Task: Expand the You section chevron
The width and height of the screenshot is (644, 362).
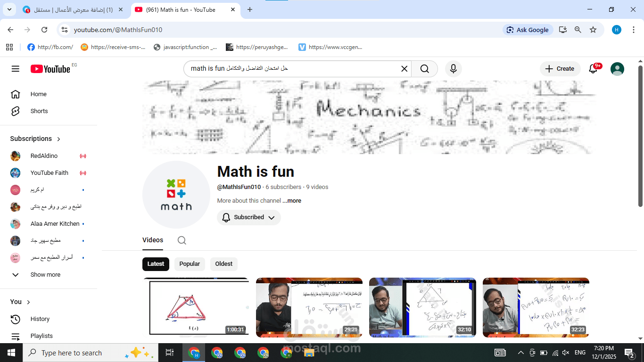Action: pyautogui.click(x=28, y=302)
